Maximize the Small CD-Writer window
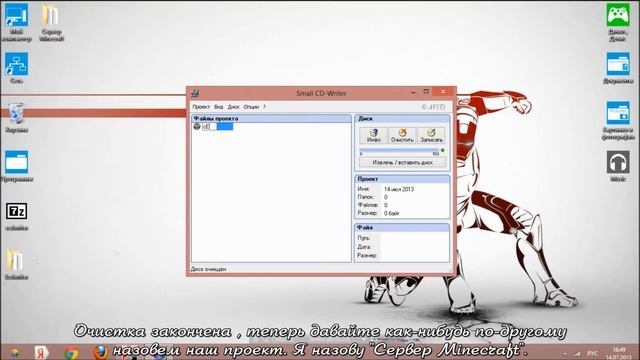The image size is (640, 360). click(x=426, y=92)
